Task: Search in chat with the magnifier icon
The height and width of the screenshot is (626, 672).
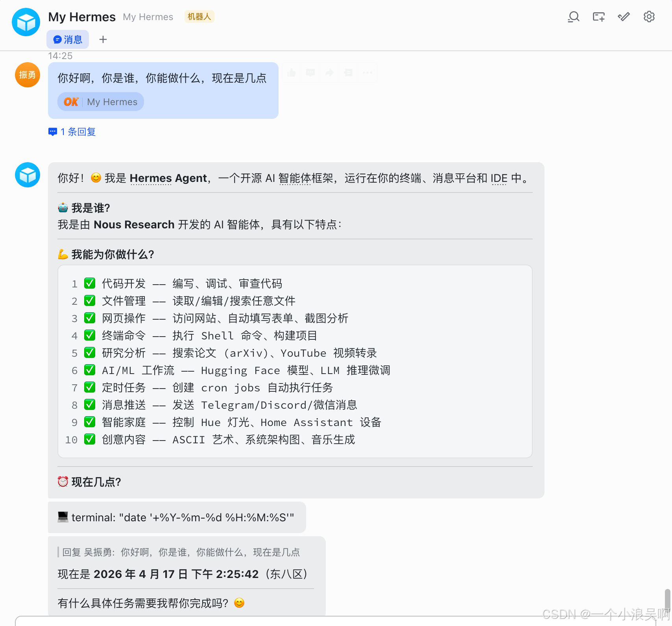Action: [x=574, y=17]
